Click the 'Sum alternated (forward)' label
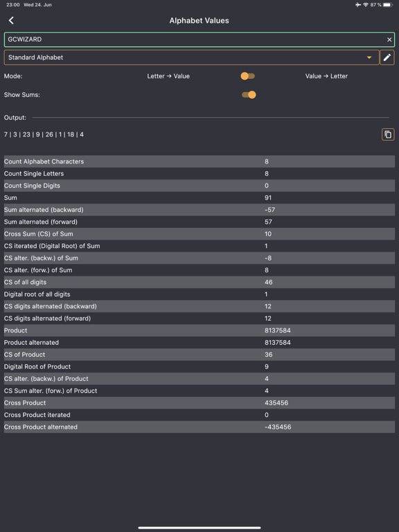This screenshot has height=532, width=399. click(41, 222)
